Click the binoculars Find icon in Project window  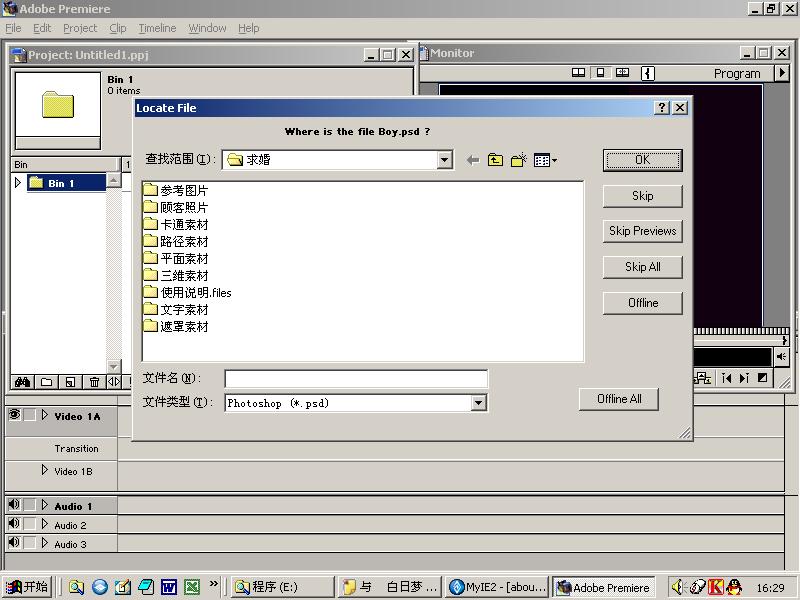[x=22, y=382]
